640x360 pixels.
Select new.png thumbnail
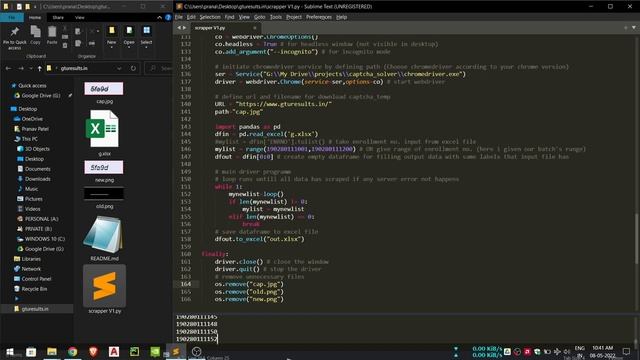coord(104,167)
